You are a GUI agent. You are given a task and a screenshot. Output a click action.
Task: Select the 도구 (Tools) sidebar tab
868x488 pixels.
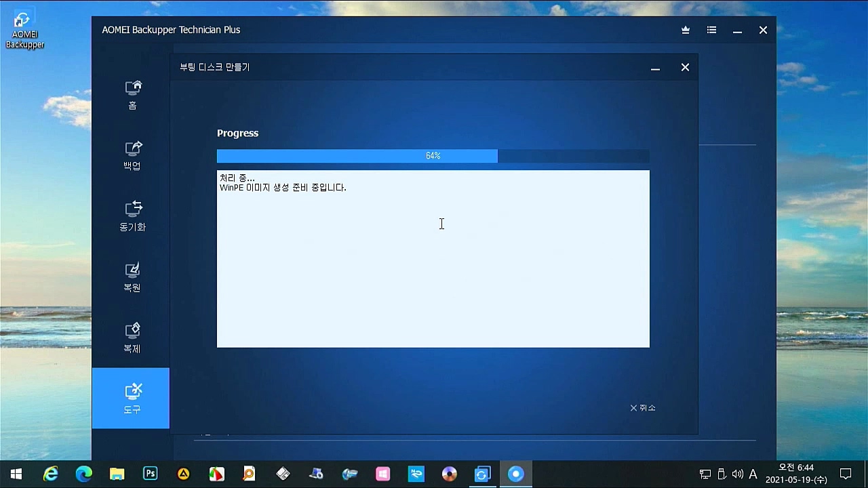point(131,399)
